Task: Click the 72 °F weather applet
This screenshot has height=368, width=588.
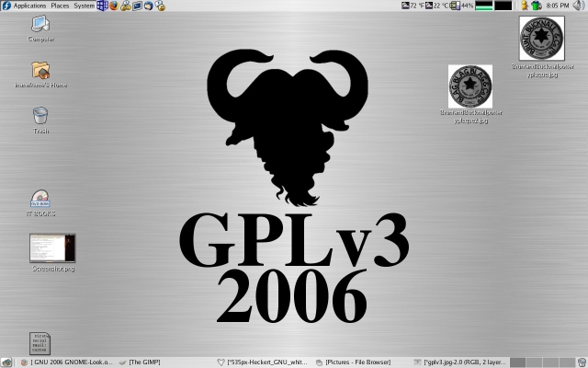Action: tap(413, 6)
